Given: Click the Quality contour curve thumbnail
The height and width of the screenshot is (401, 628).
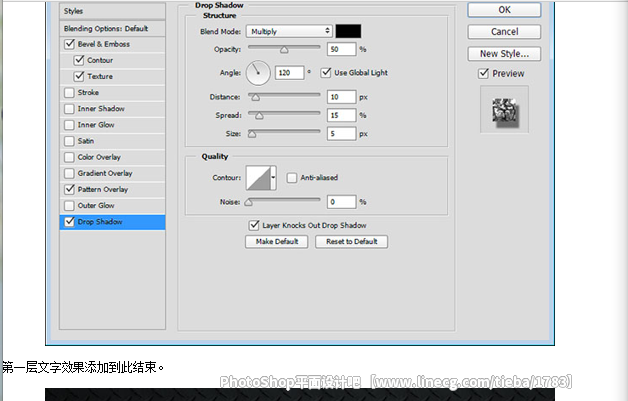Looking at the screenshot, I should [258, 177].
